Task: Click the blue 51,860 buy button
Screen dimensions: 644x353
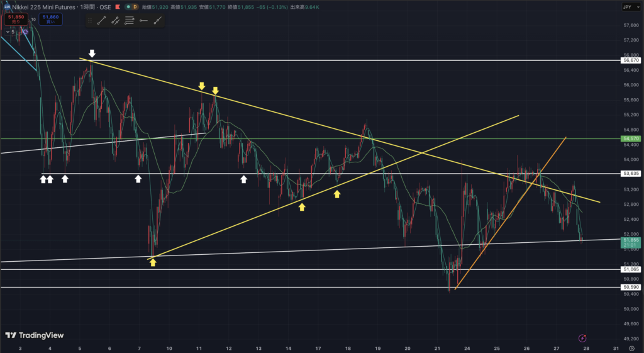Action: [50, 19]
